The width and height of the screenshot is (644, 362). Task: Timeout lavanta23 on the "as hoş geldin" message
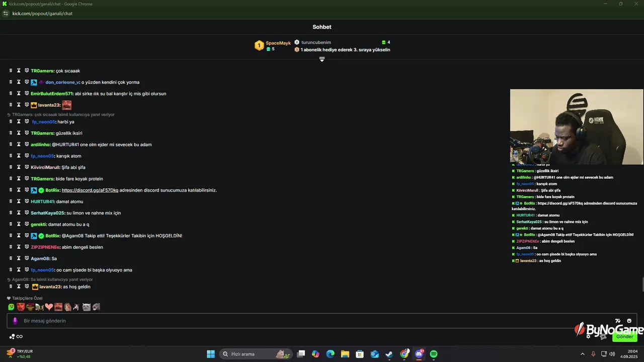(19, 286)
